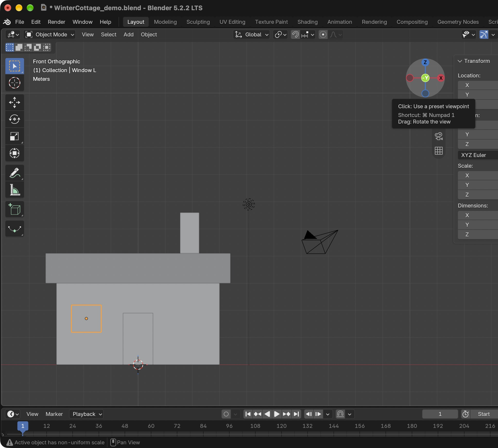The image size is (498, 448).
Task: Toggle proportional editing button
Action: coord(323,34)
